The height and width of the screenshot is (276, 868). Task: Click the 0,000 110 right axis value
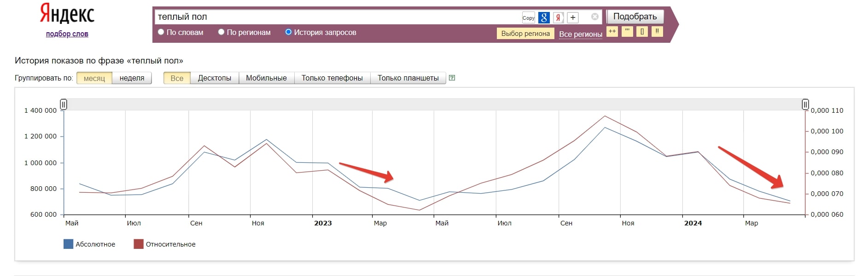click(x=827, y=110)
